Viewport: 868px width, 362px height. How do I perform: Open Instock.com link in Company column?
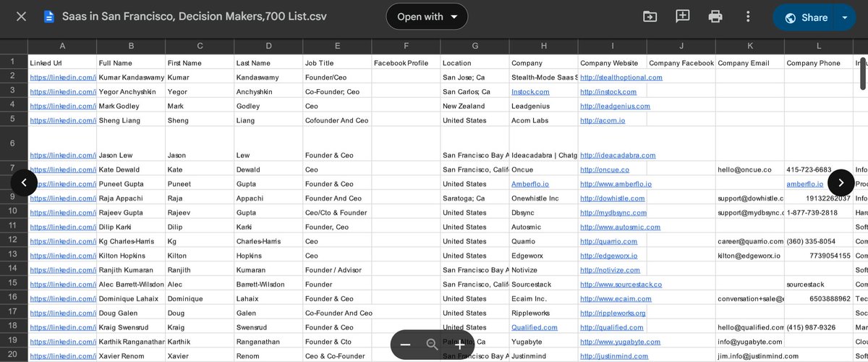[x=531, y=92]
